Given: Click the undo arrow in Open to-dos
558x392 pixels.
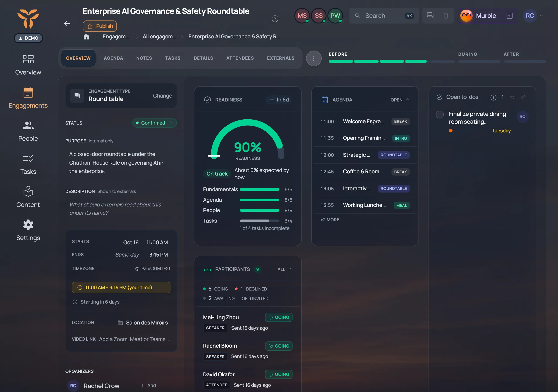Looking at the screenshot, I should click(x=512, y=97).
